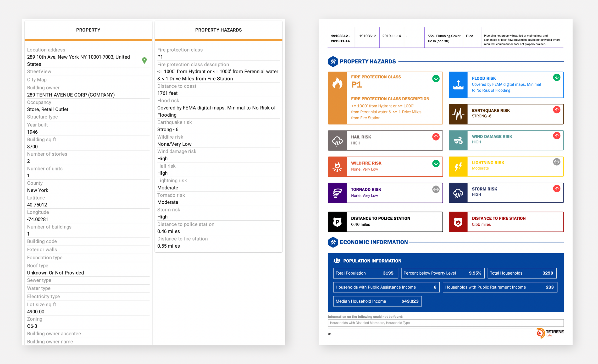The width and height of the screenshot is (598, 364).
Task: Click red up arrow on Earthquake Risk
Action: (557, 110)
